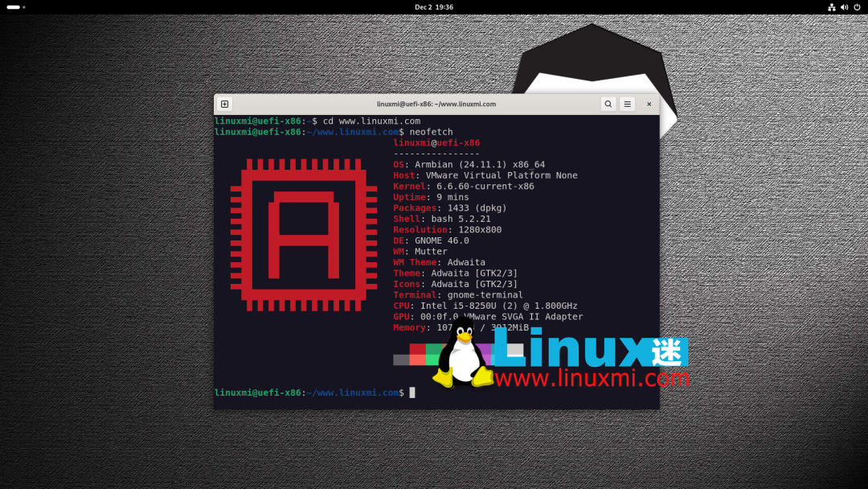Click the 'OS: Armbian (24.11.1) x86_64' line

point(469,165)
